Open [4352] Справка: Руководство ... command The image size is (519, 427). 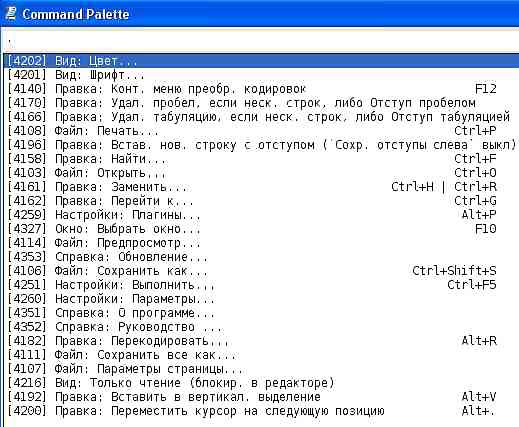[x=262, y=327]
